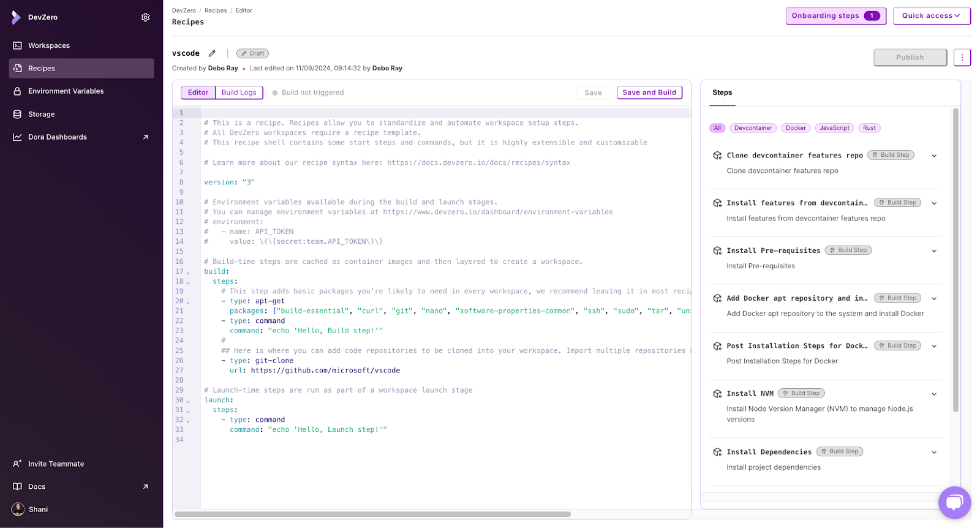Filter steps by Devcontainer tag

[753, 128]
